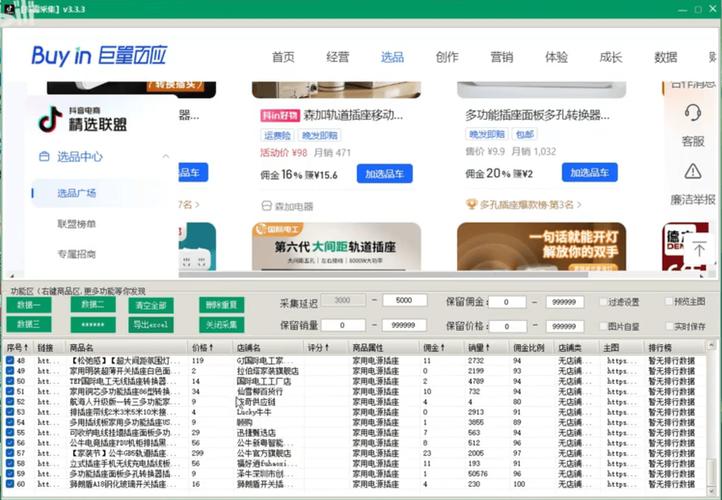The height and width of the screenshot is (500, 722).
Task: Click the 抖音电商 精选联盟 logo icon
Action: tap(50, 119)
